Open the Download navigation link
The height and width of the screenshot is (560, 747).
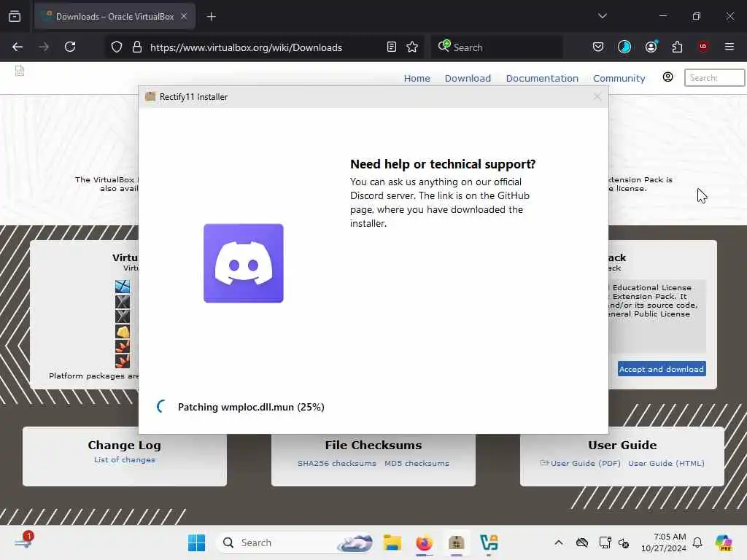468,78
